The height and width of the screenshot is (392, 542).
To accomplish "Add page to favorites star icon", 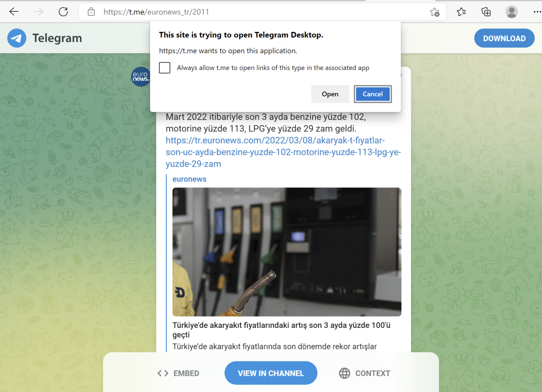I will coord(435,12).
